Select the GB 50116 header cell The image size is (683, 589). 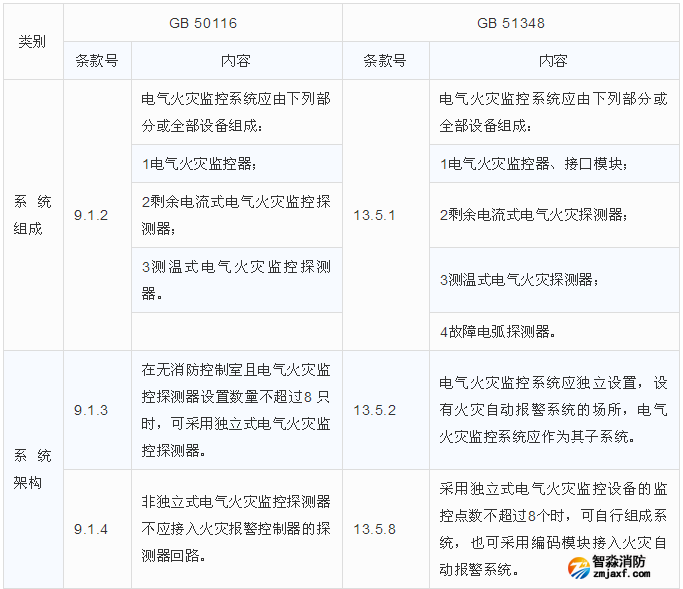click(203, 22)
